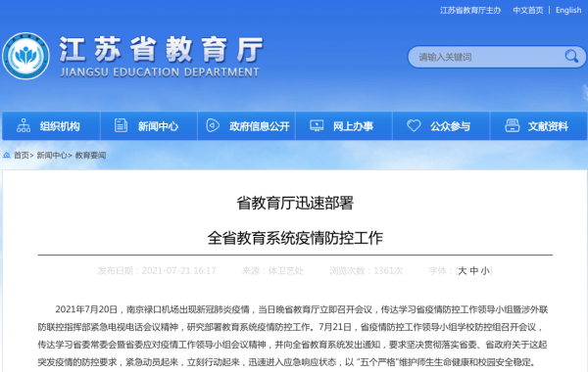This screenshot has width=588, height=372.
Task: Open the 公众参与 menu
Action: click(441, 126)
